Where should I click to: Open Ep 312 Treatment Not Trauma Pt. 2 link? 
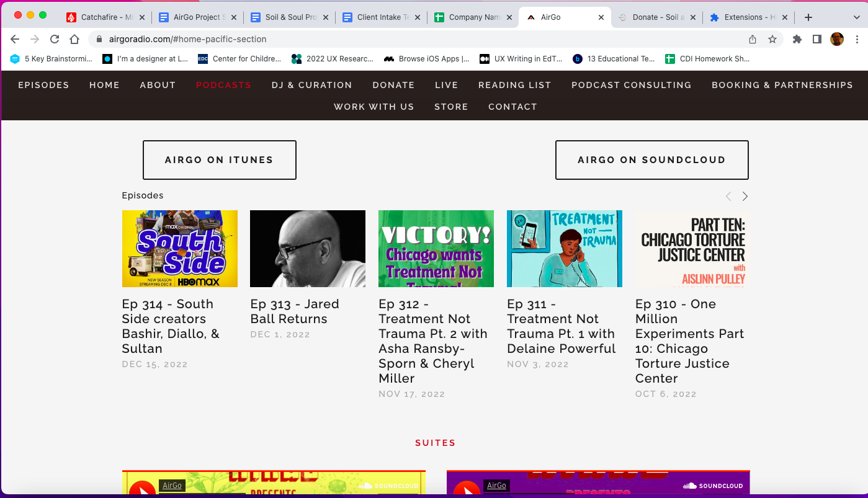pyautogui.click(x=433, y=341)
